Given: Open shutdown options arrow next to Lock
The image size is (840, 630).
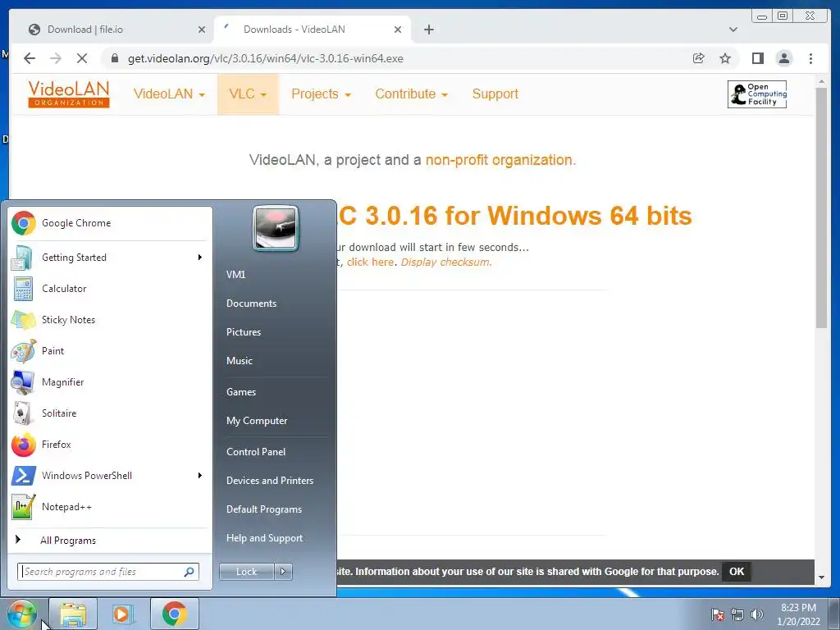Looking at the screenshot, I should [x=283, y=572].
